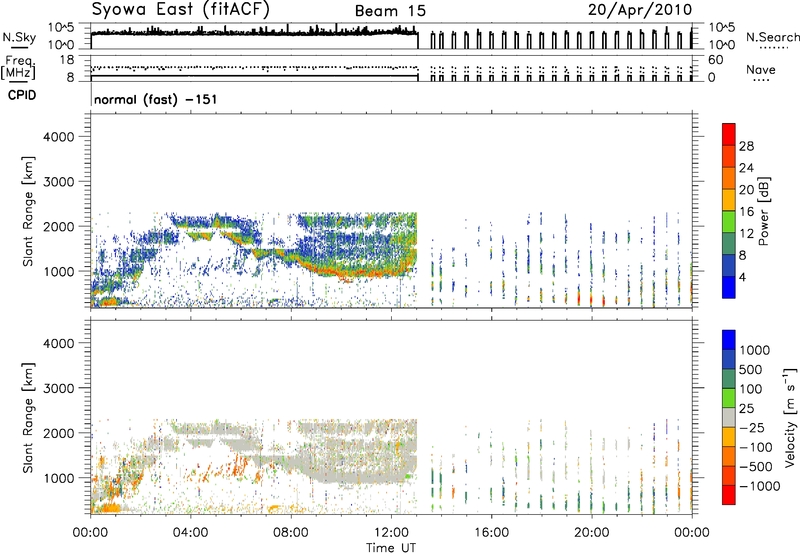800x554 pixels.
Task: Click the '20' power colorbar label
Action: tap(746, 190)
